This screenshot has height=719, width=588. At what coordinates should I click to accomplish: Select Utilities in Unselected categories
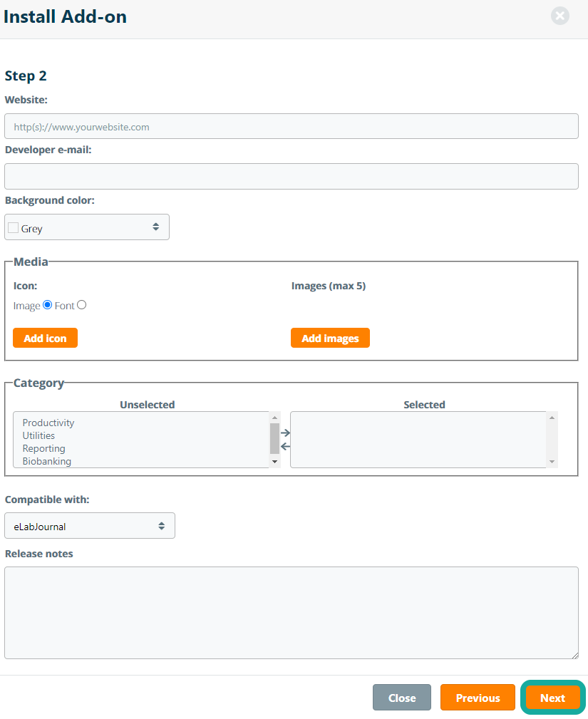point(38,435)
